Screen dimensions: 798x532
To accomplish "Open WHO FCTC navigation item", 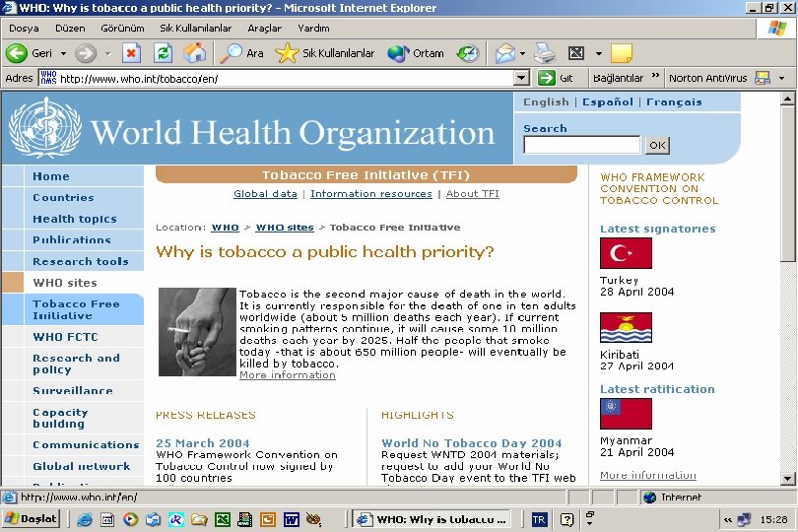I will (x=65, y=337).
